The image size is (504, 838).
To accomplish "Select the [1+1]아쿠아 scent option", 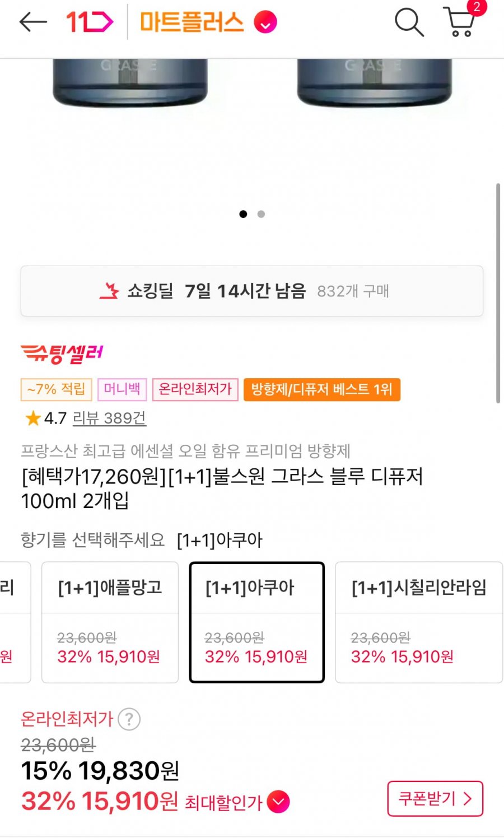I will point(257,622).
